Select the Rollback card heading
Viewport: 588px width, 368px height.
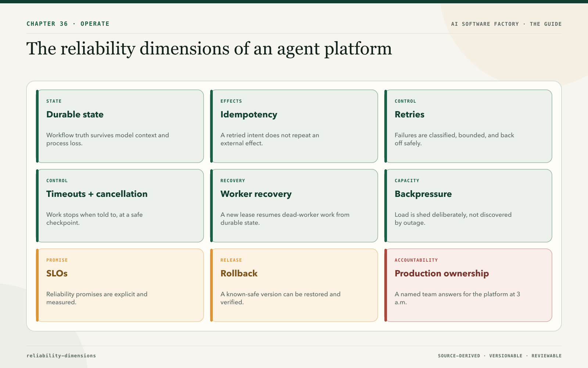click(x=239, y=273)
